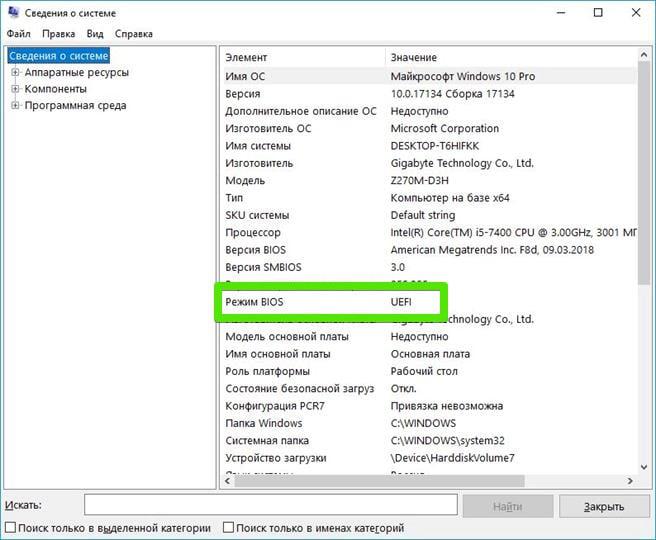Select the Режим BIOS row label

point(254,302)
